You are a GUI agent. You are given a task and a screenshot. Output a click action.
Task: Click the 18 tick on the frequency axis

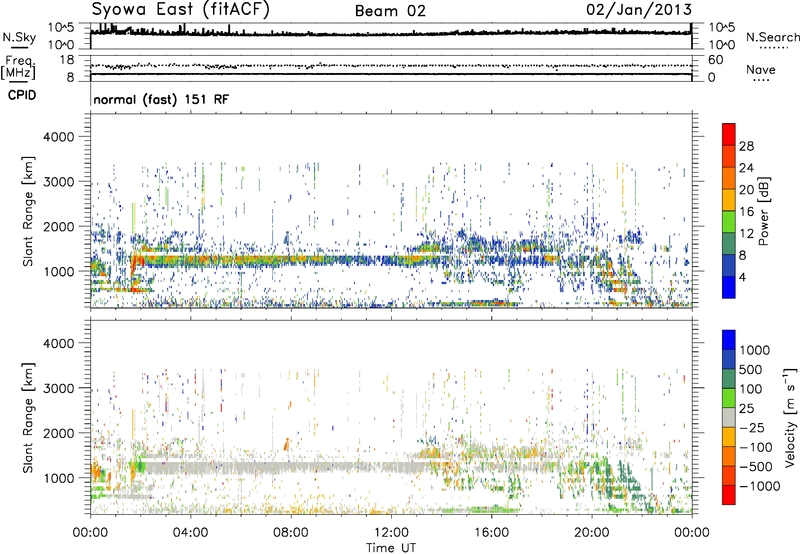67,60
